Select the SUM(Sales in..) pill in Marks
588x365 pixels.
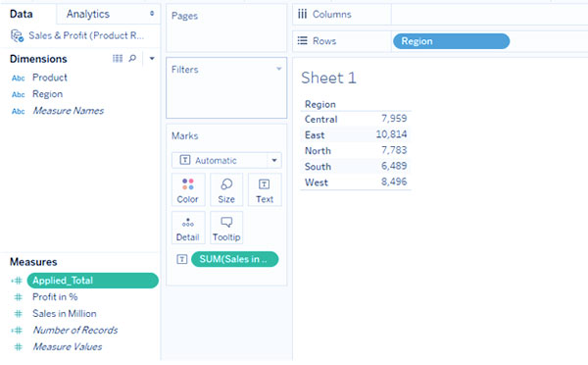[x=235, y=259]
